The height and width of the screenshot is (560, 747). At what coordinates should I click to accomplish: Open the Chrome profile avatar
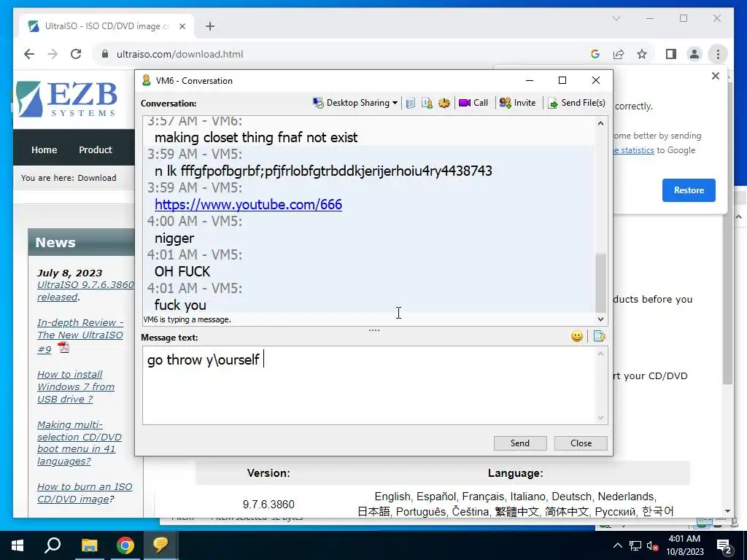tap(694, 54)
